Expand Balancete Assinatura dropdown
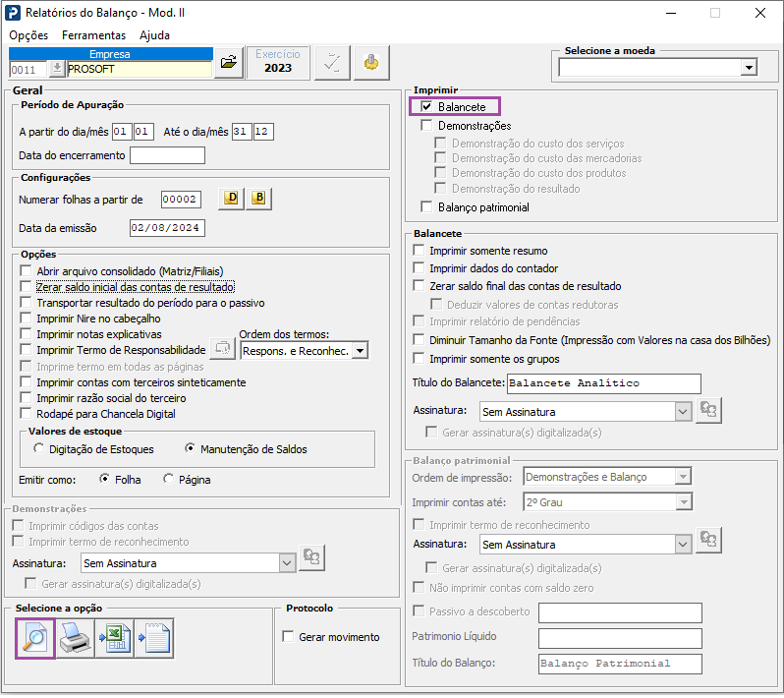784x698 pixels. [x=683, y=412]
